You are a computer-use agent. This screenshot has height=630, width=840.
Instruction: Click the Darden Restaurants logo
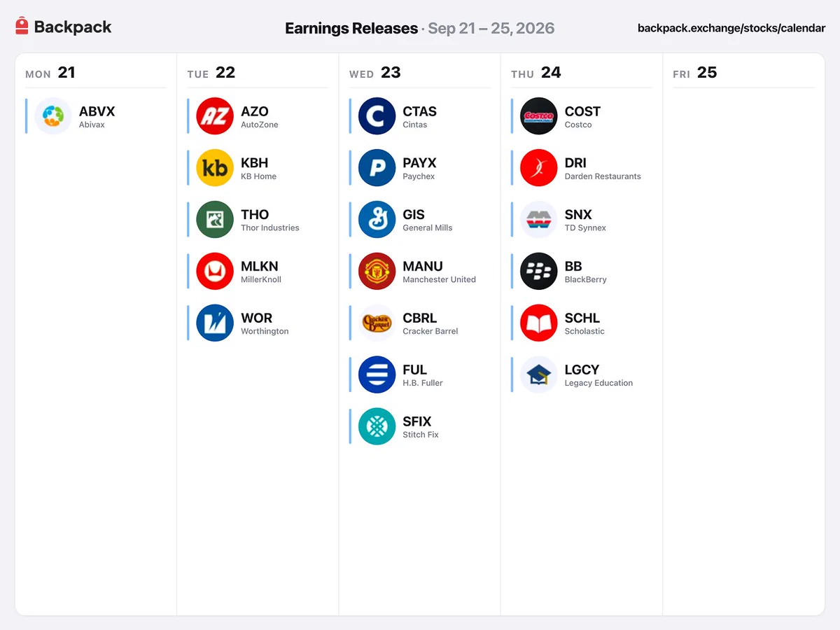(x=539, y=168)
